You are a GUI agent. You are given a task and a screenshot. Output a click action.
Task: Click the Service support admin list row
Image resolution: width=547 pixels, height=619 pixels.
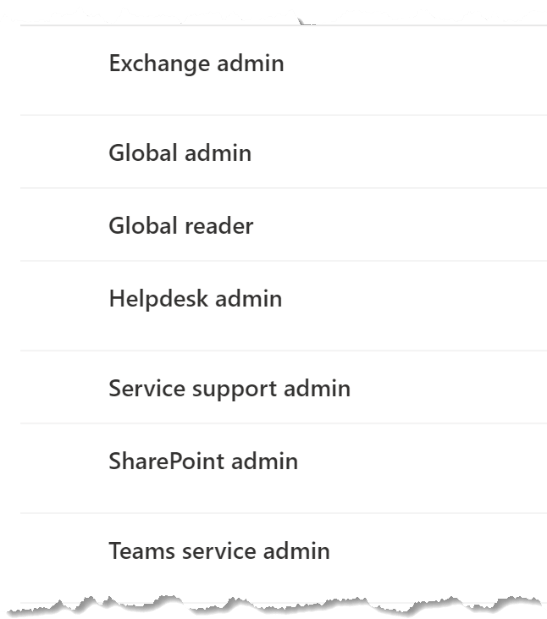pos(283,387)
